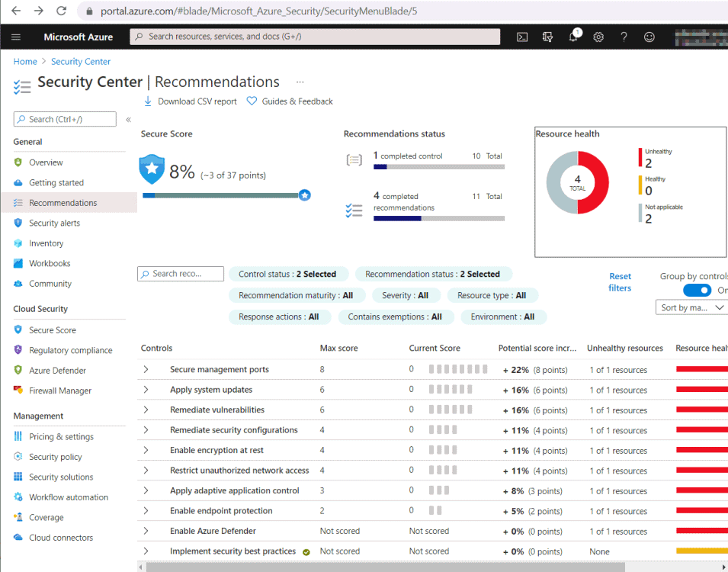Go forward with the browser forward arrow
The image size is (728, 572).
(39, 11)
